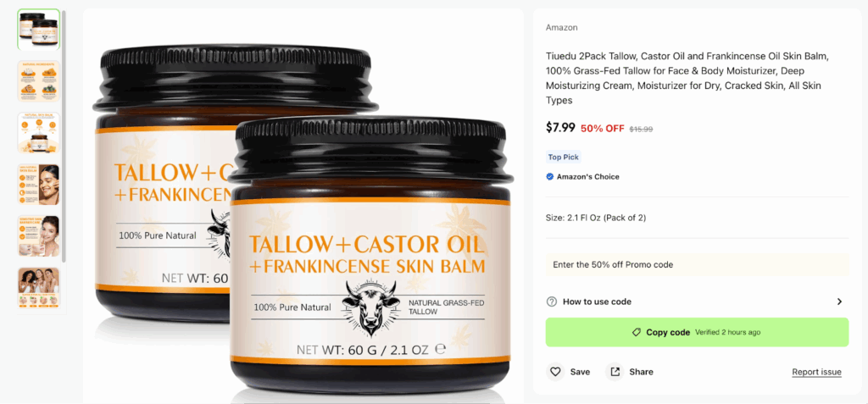Click the thumbnail strip vertical scrollbar
This screenshot has width=868, height=404.
(64, 136)
